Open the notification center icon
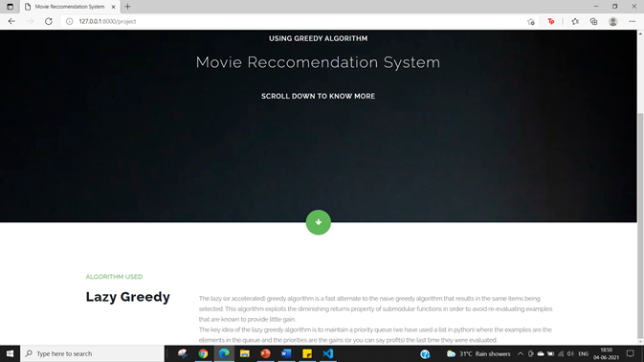Screen dimensions: 644x362 pyautogui.click(x=630, y=353)
